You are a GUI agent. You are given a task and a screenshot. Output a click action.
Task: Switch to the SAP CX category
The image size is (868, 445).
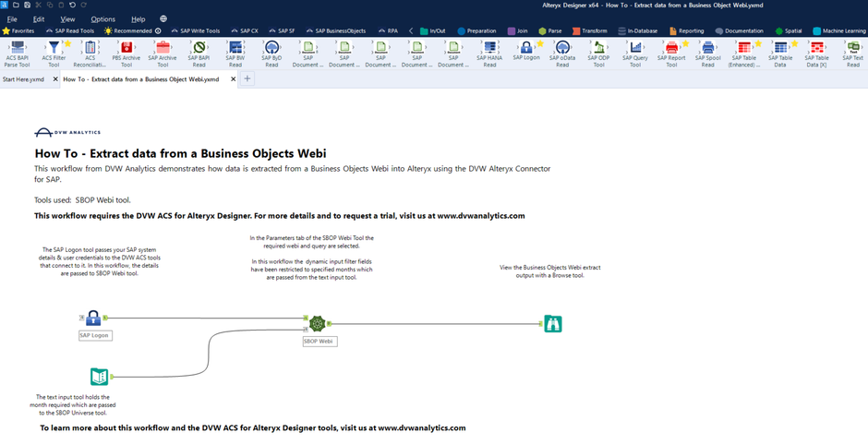[x=244, y=31]
